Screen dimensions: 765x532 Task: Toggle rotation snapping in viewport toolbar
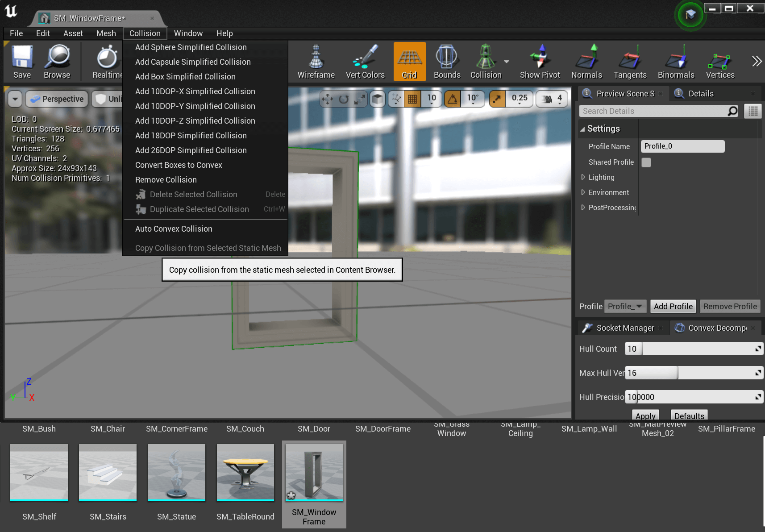pyautogui.click(x=453, y=99)
